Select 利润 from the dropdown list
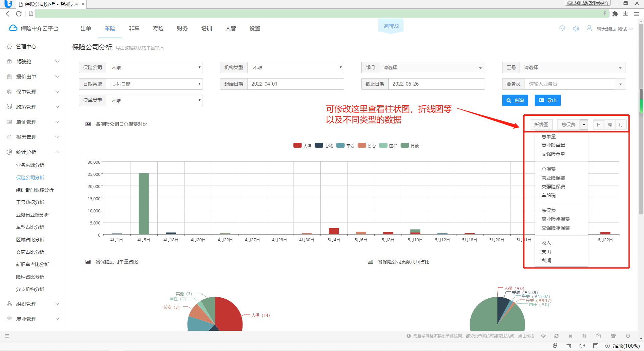This screenshot has height=351, width=644. pyautogui.click(x=546, y=260)
